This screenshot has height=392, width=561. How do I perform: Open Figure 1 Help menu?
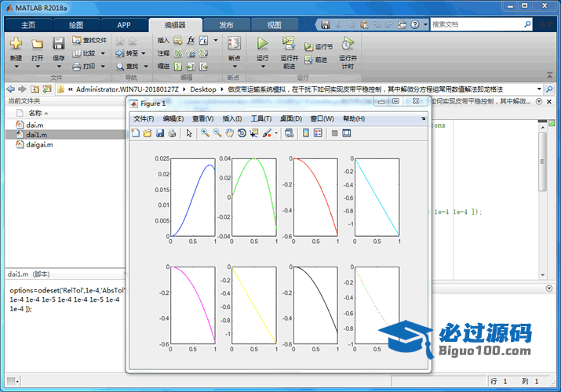pyautogui.click(x=354, y=118)
